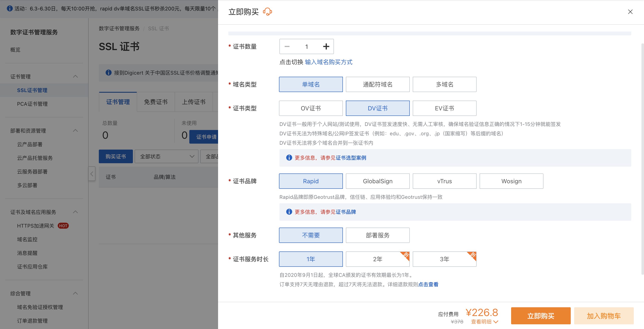Image resolution: width=644 pixels, height=329 pixels.
Task: Open PCA证书管理 in the sidebar
Action: tap(32, 104)
